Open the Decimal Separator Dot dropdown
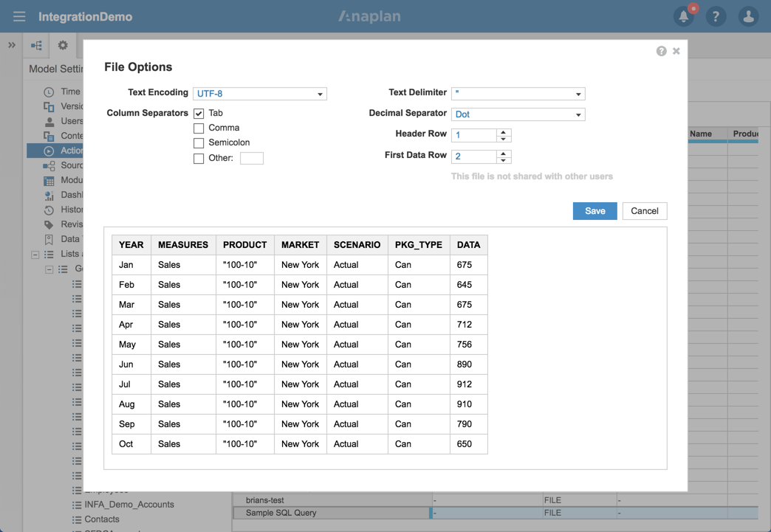The height and width of the screenshot is (532, 771). pyautogui.click(x=518, y=114)
